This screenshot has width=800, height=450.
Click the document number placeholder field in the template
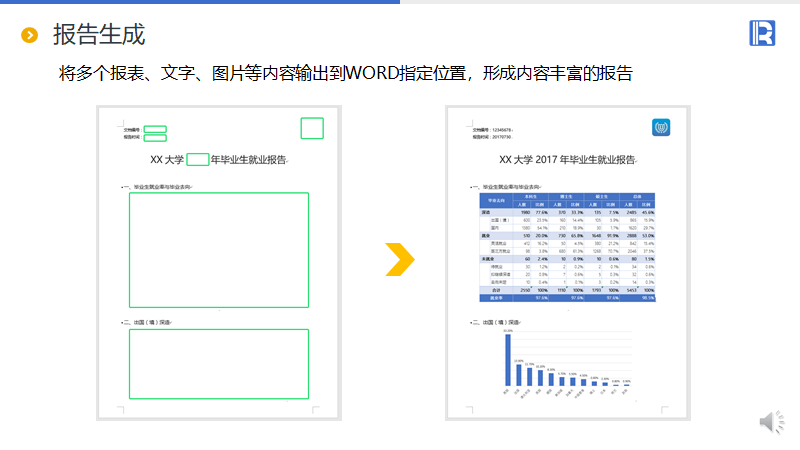point(155,129)
